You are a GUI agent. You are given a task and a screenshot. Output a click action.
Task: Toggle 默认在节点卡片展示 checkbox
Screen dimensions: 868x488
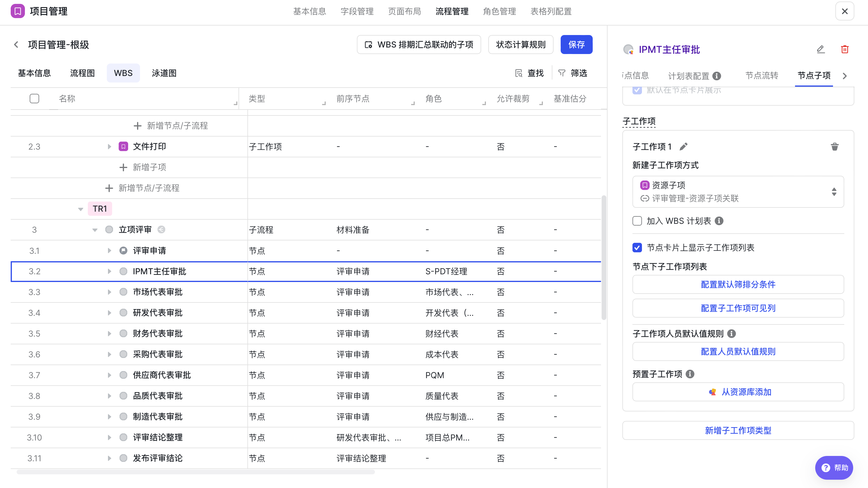point(637,90)
